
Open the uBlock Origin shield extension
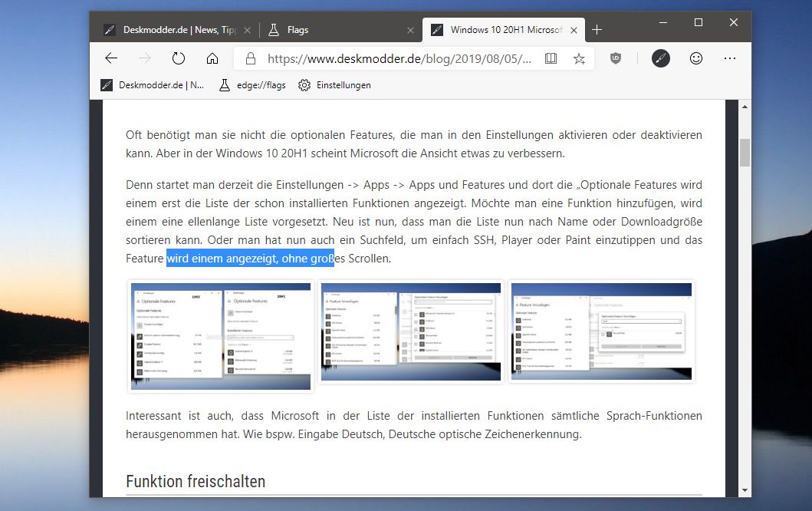point(615,58)
